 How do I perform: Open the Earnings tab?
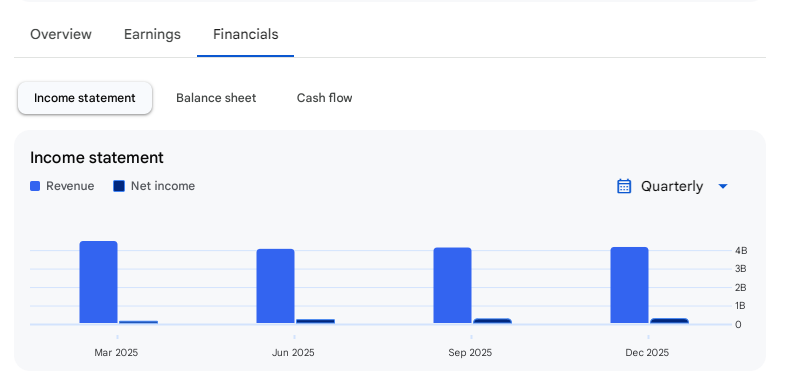click(x=152, y=35)
